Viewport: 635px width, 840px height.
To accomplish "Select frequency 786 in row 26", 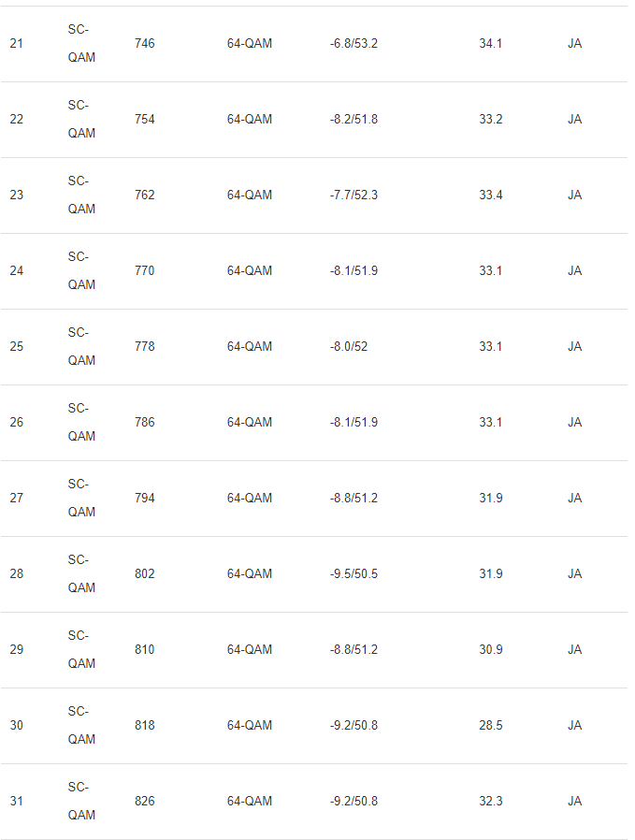I will [145, 422].
